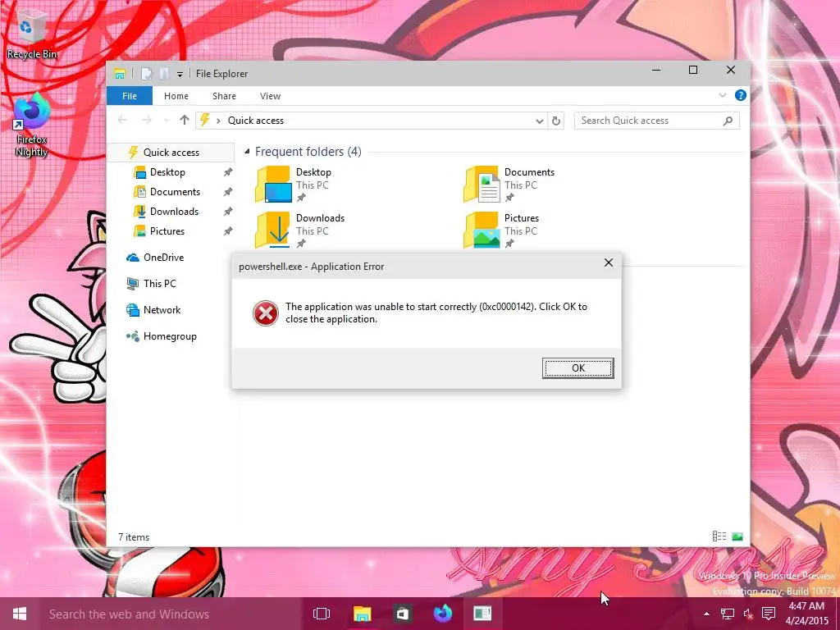
Task: Select Downloads in the navigation pane
Action: (x=174, y=212)
